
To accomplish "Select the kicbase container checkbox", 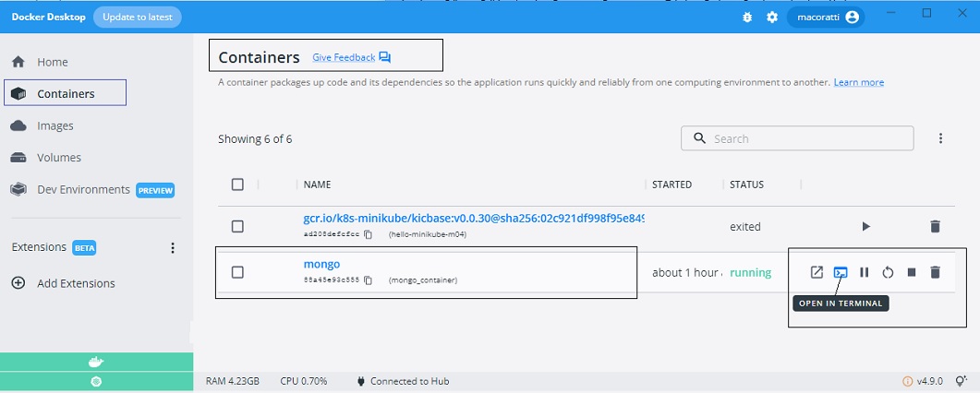I will (237, 226).
